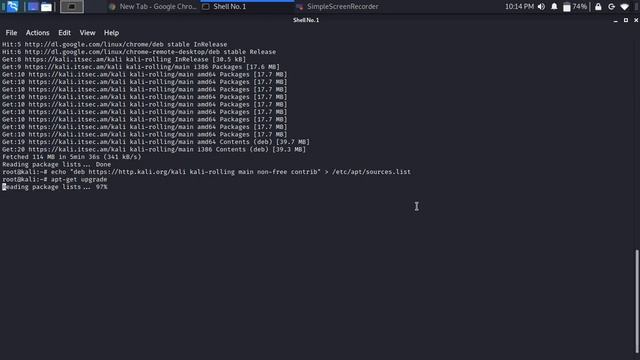The width and height of the screenshot is (640, 360).
Task: Click the terminal vertical scrollbar thumb
Action: (x=637, y=301)
